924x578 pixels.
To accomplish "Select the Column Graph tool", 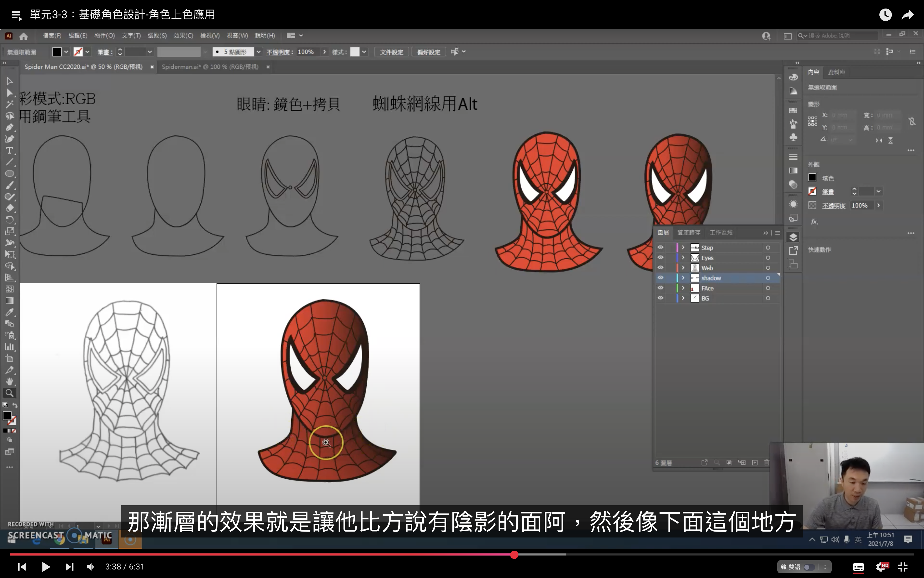I will coord(10,347).
